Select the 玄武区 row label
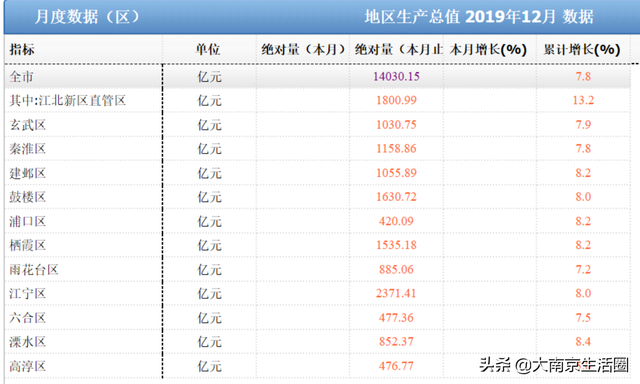 point(28,124)
